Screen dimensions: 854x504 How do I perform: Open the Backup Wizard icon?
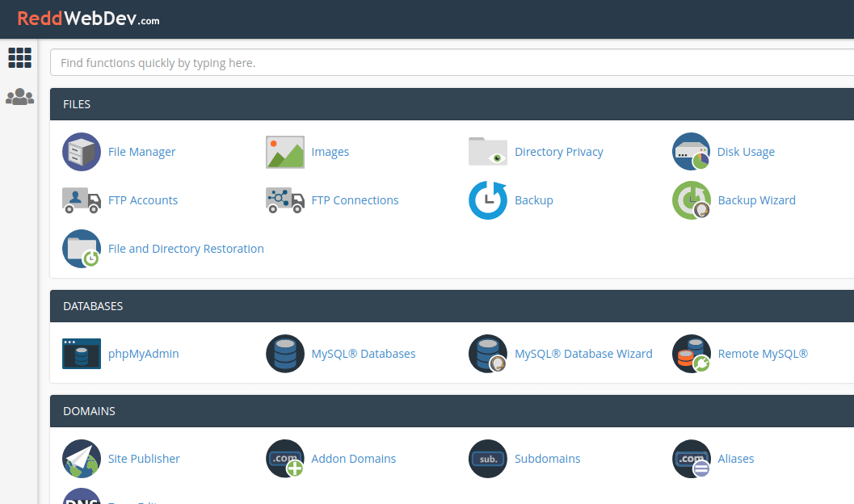(x=691, y=200)
